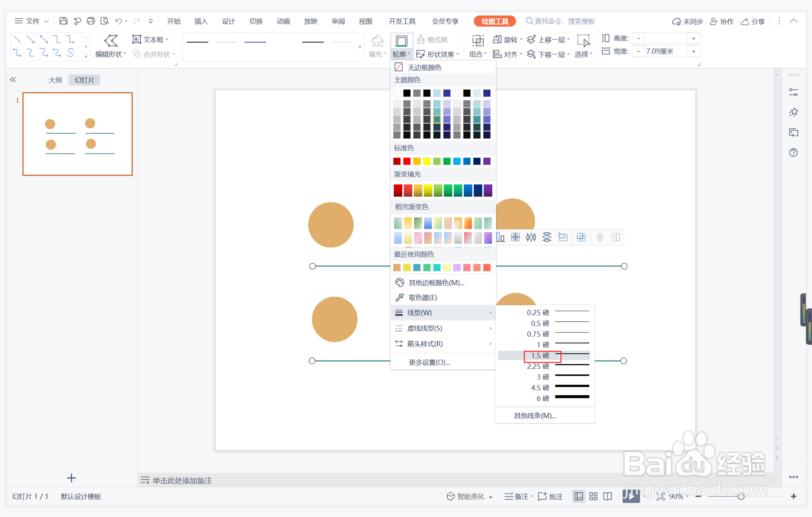
Task: Choose the 1.5 磅 line weight
Action: click(x=544, y=356)
